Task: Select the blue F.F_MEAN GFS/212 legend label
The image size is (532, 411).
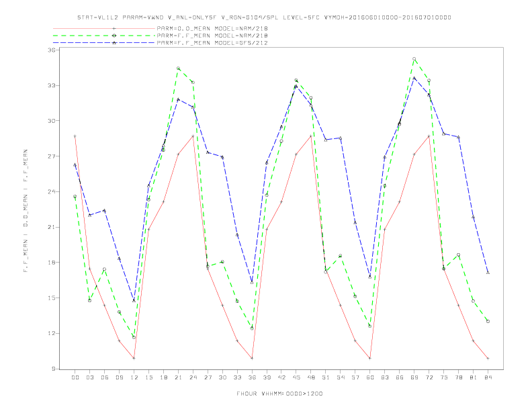Action: pyautogui.click(x=212, y=43)
